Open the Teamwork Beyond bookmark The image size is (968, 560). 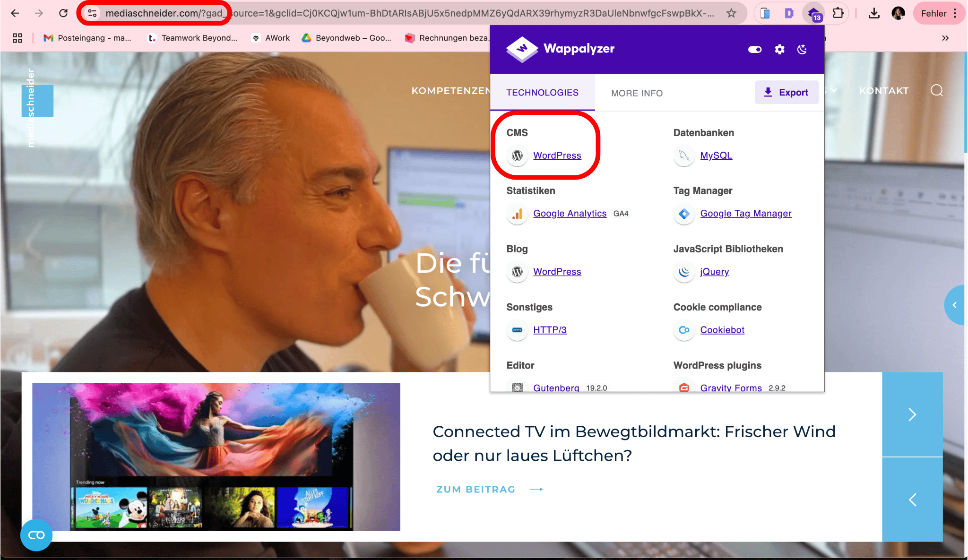coord(193,38)
